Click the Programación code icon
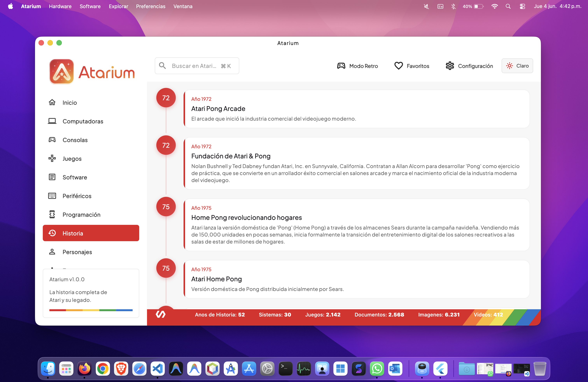Viewport: 588px width, 382px height. (x=52, y=215)
